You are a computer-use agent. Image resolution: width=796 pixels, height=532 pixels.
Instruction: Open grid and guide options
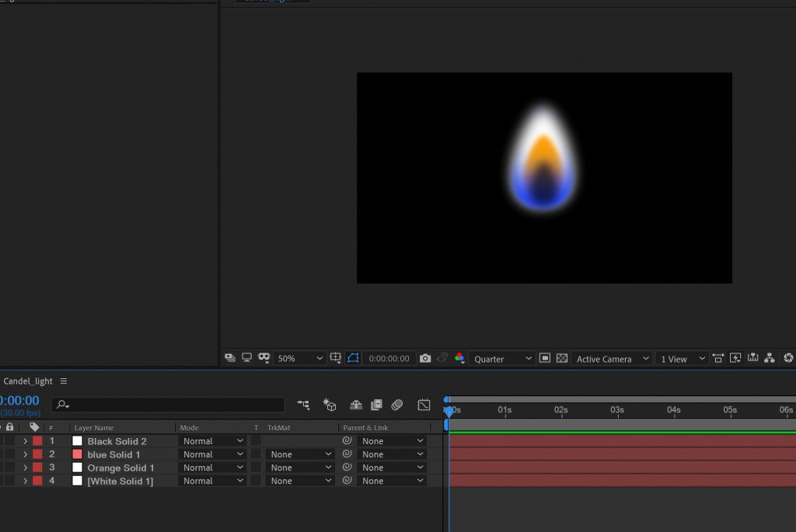(x=336, y=358)
